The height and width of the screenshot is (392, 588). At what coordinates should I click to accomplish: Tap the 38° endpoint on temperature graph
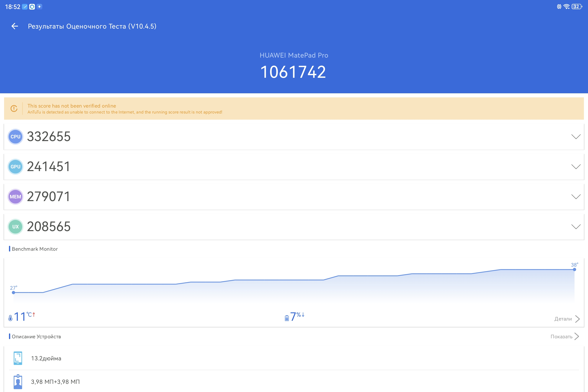575,269
